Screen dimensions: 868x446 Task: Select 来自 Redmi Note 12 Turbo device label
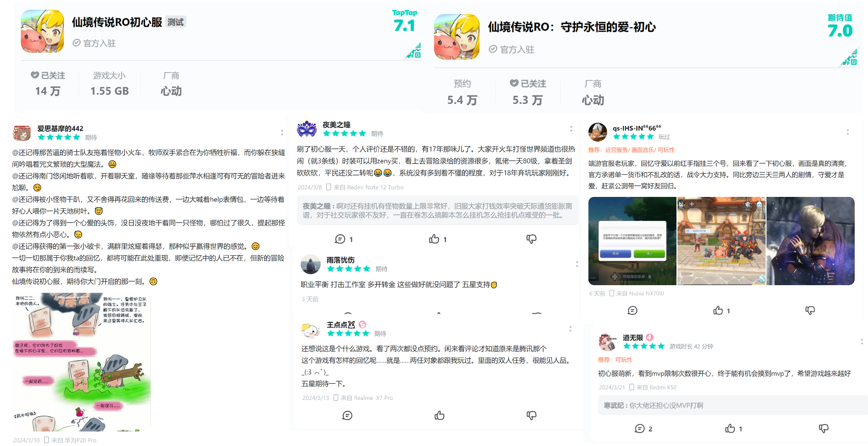pyautogui.click(x=365, y=187)
